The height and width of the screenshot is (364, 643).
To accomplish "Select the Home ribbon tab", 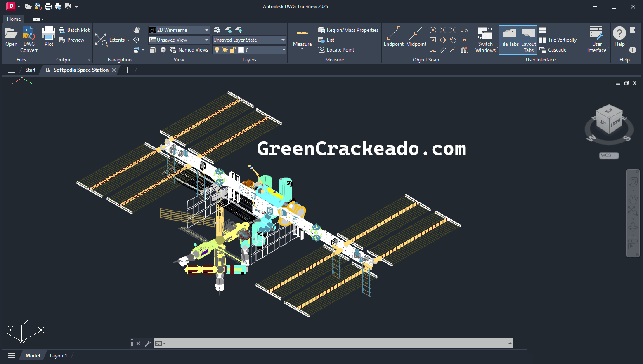I will pyautogui.click(x=14, y=19).
